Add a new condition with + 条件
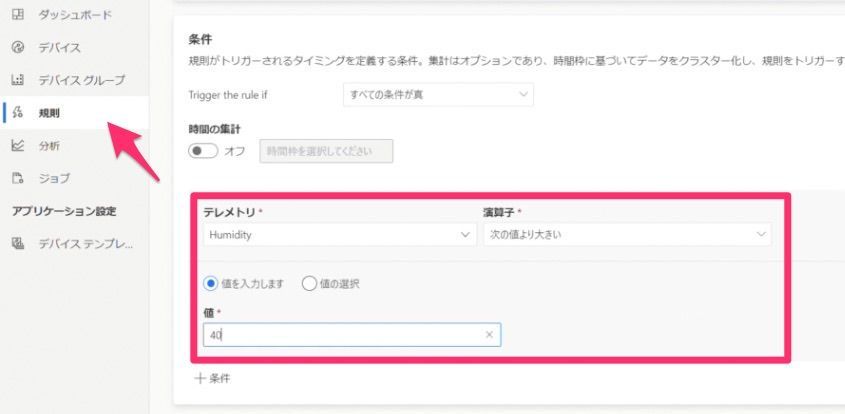Image resolution: width=845 pixels, height=414 pixels. point(212,378)
